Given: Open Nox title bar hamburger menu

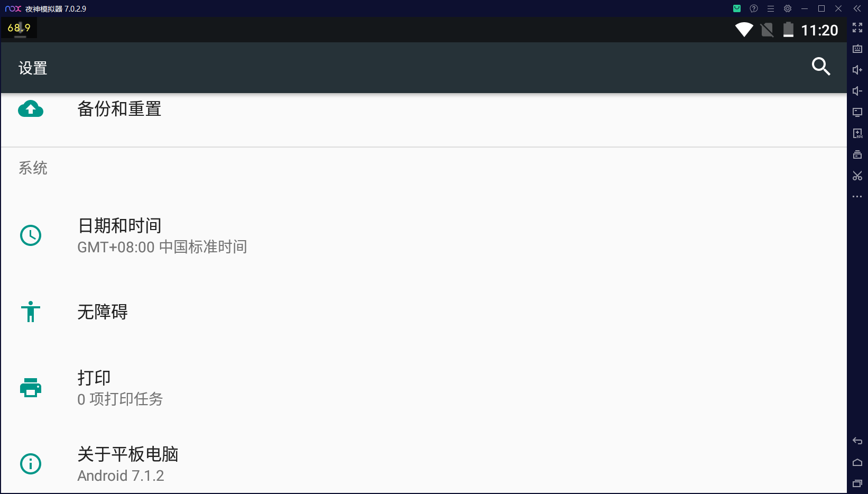Looking at the screenshot, I should point(771,8).
